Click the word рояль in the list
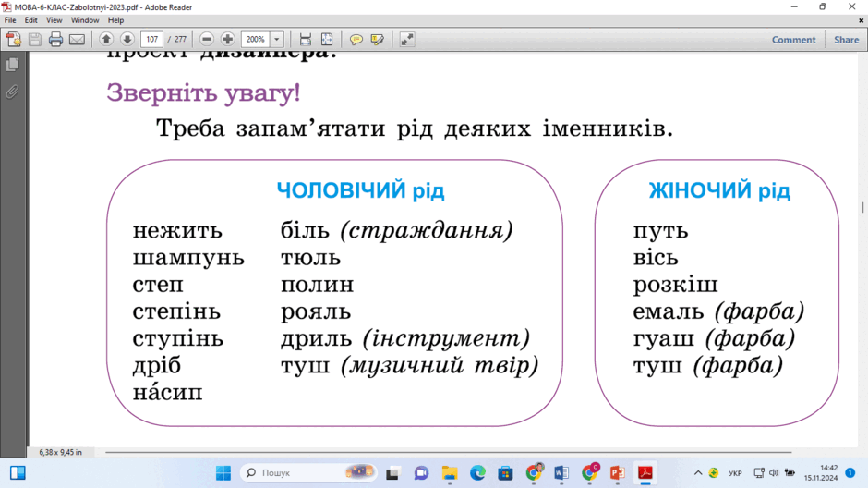 (x=316, y=312)
